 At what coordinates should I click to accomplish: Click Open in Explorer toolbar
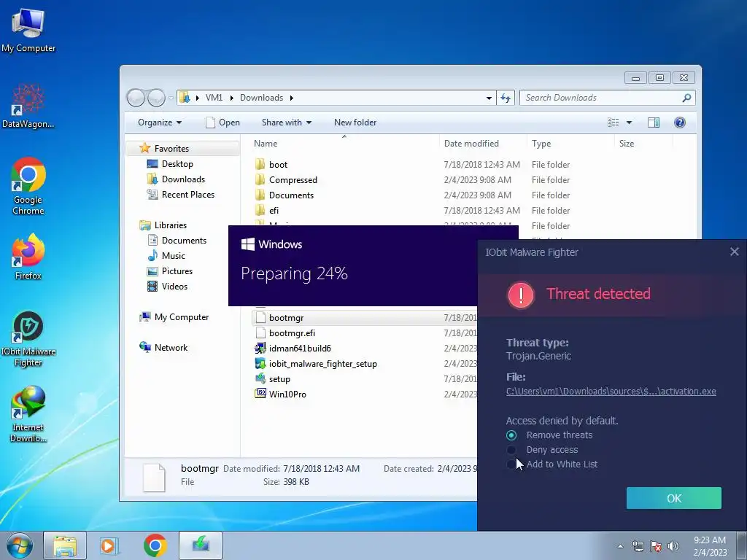[x=222, y=122]
